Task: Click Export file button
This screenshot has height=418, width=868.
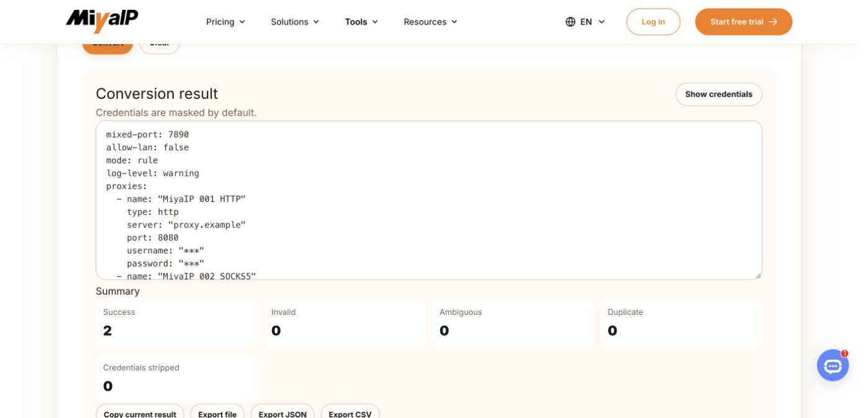Action: (217, 412)
